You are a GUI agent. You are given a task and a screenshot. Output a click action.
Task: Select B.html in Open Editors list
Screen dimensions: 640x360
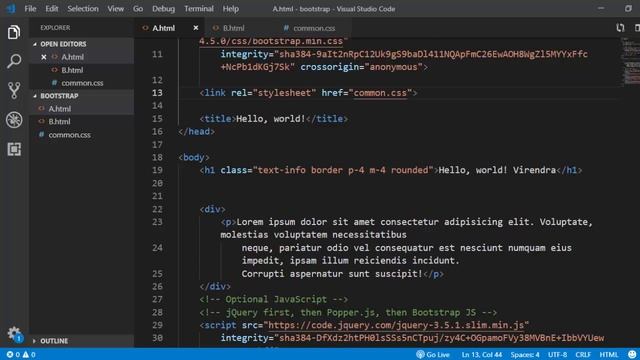(72, 70)
